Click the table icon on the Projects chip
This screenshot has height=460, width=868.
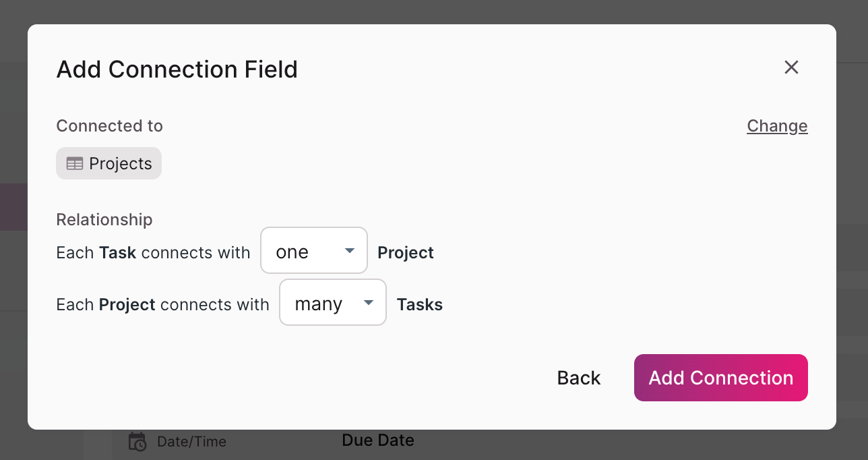pyautogui.click(x=73, y=163)
